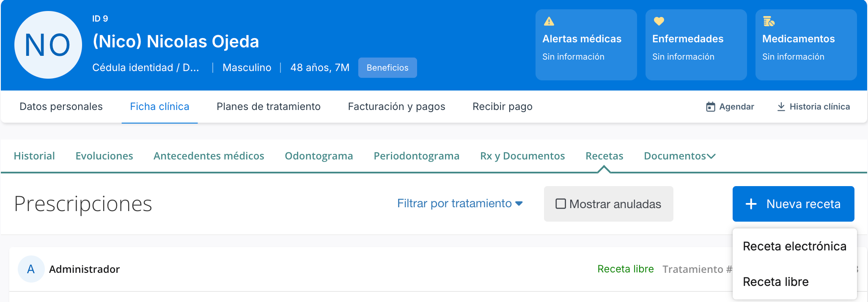Screen dimensions: 868x302
Task: Open Antecedentes médicos sub-tab
Action: tap(209, 156)
